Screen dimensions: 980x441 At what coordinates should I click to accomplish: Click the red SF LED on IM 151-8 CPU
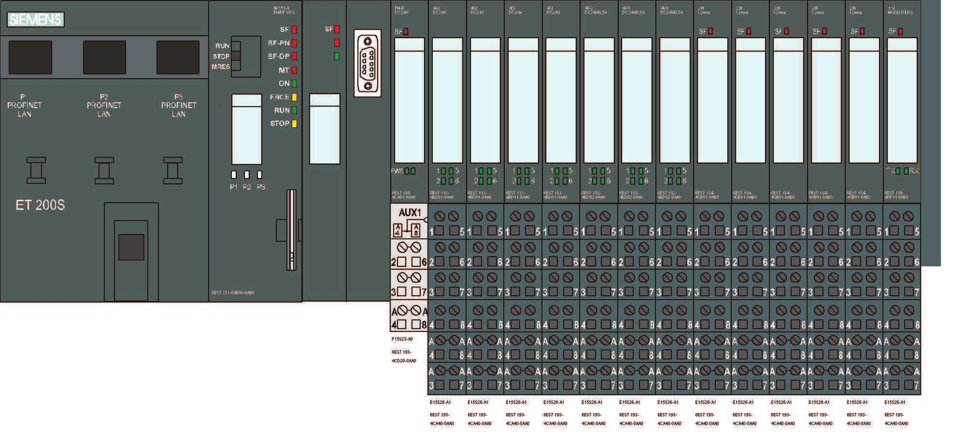[294, 30]
